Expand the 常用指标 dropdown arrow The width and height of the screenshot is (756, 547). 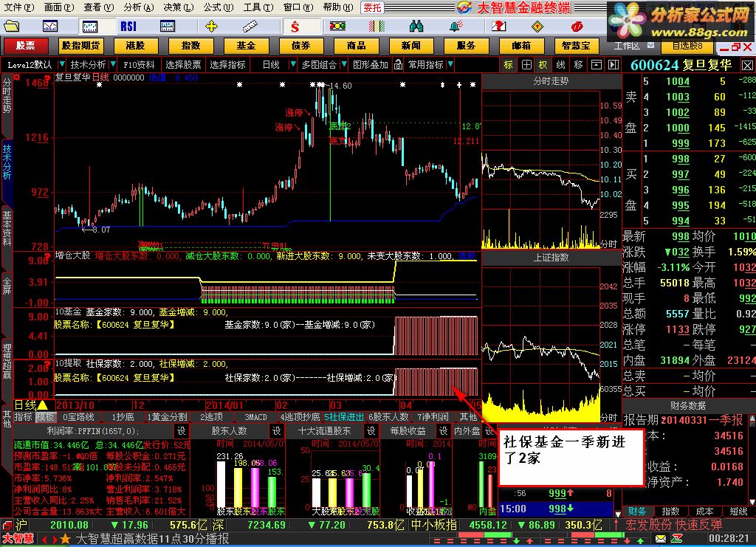[450, 64]
